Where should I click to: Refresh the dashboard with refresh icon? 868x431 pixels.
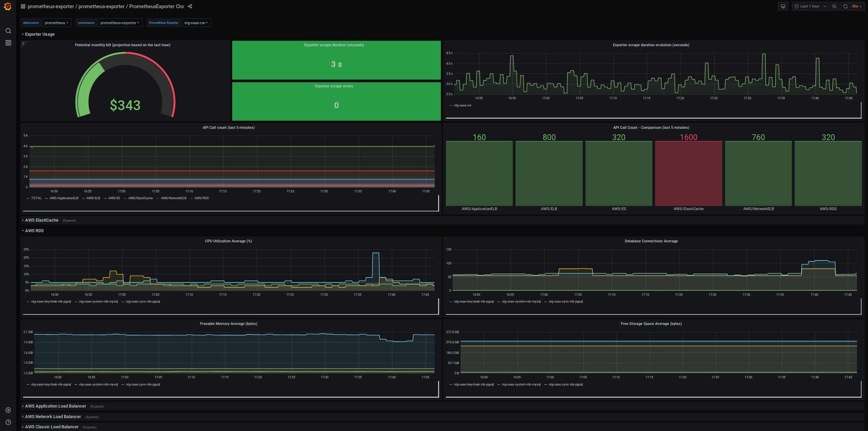[x=845, y=6]
